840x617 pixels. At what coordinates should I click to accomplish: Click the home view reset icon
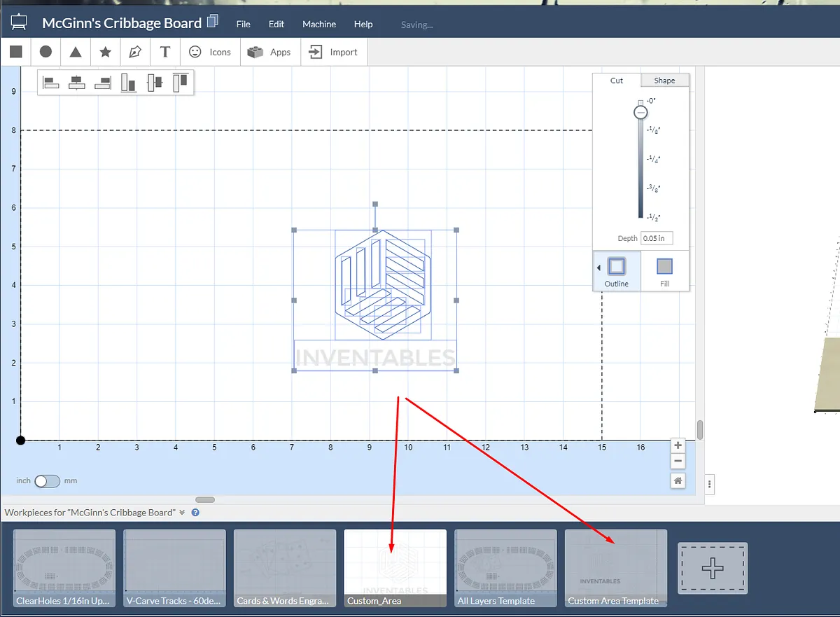[677, 480]
